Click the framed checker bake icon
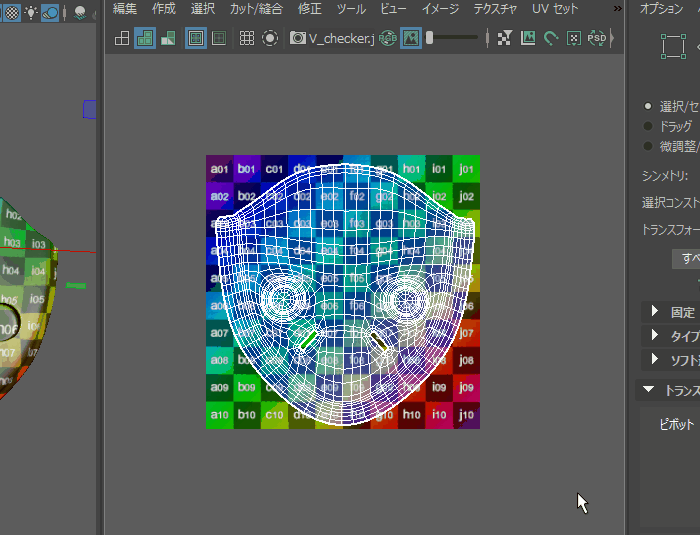The image size is (700, 535). [x=574, y=38]
